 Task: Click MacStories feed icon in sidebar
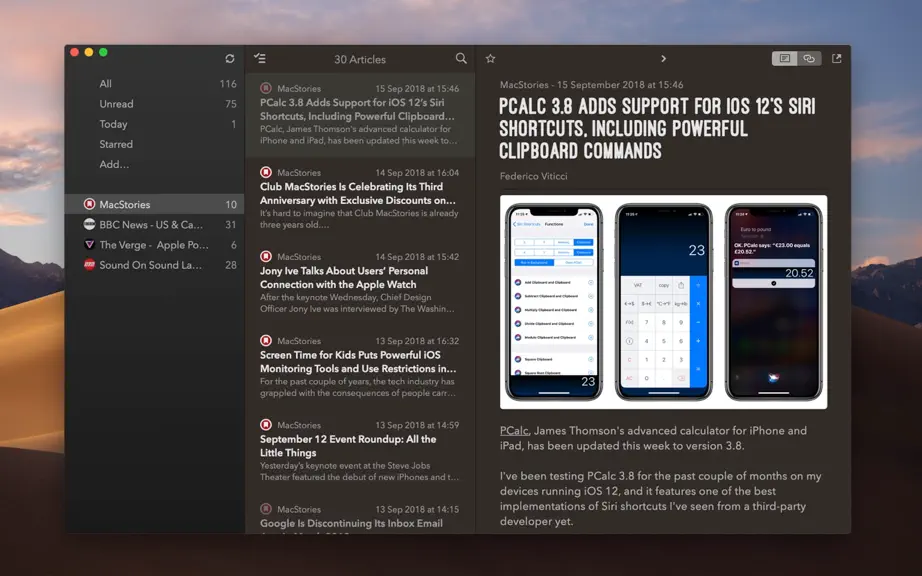tap(89, 204)
